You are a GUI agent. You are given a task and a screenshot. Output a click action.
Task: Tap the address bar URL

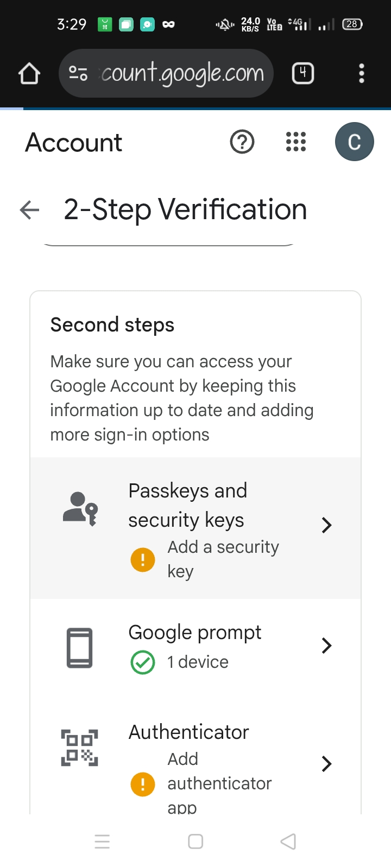point(182,73)
